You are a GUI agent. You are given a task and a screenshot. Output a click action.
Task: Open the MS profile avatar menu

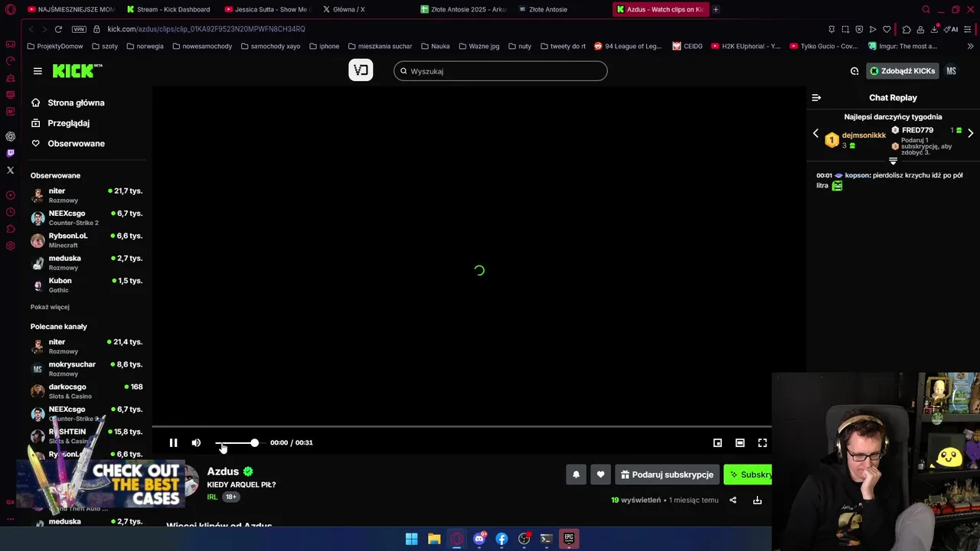click(951, 71)
